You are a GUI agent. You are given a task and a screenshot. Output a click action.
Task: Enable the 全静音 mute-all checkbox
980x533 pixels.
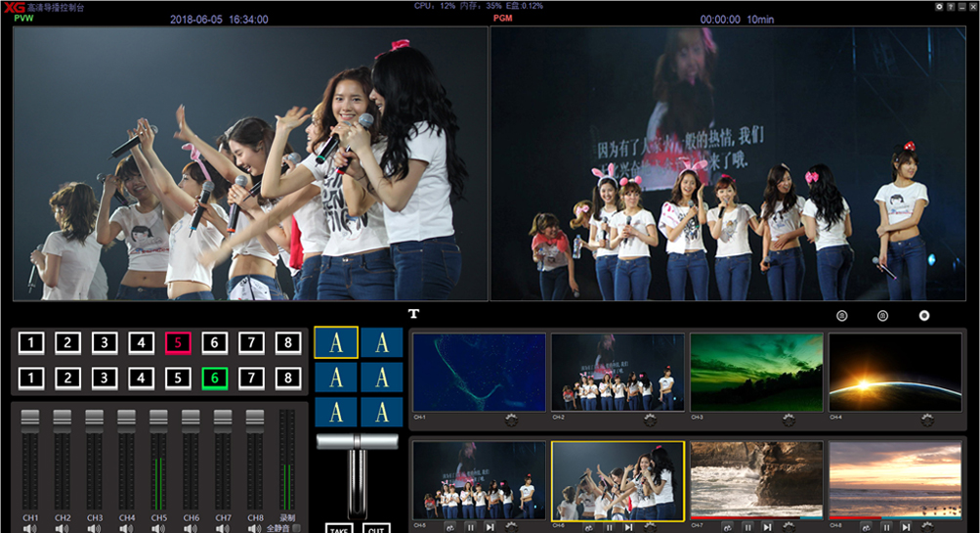[297, 528]
